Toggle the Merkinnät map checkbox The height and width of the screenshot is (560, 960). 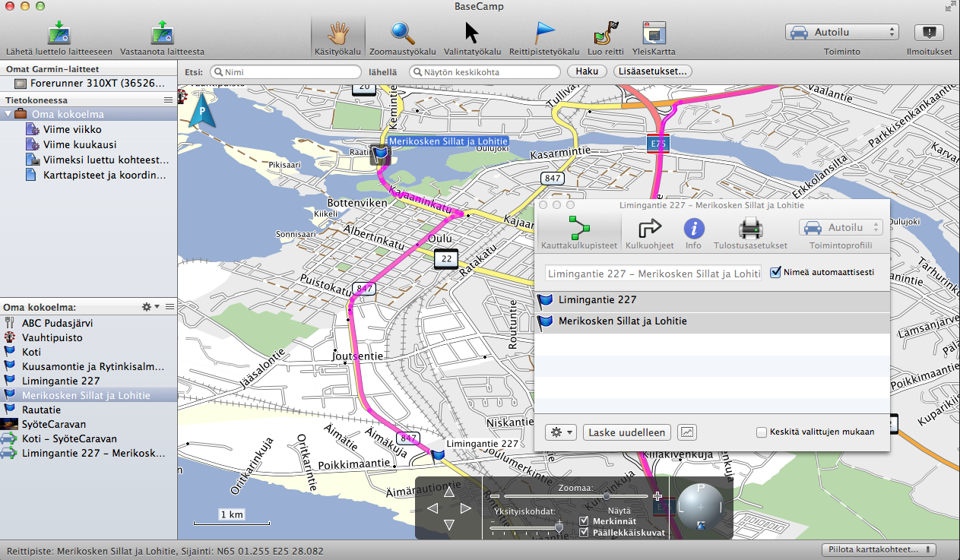584,521
